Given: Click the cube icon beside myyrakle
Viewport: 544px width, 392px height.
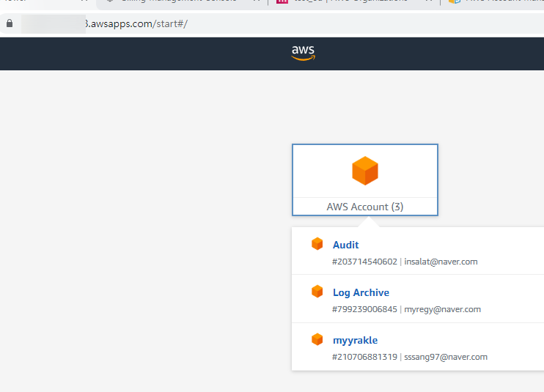Looking at the screenshot, I should click(317, 339).
